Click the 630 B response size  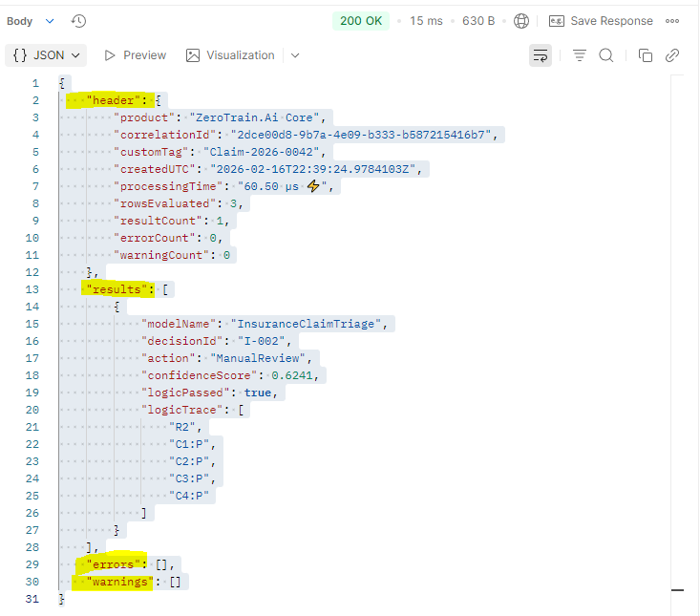click(x=478, y=21)
